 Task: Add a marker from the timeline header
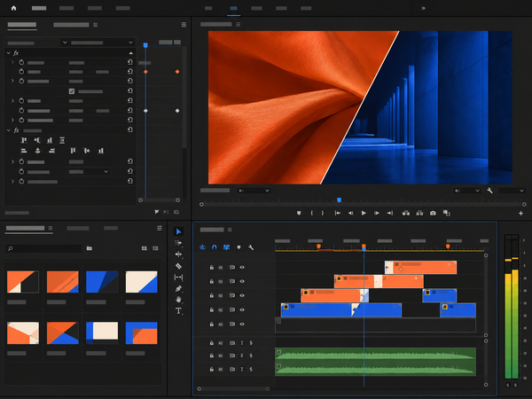(239, 247)
